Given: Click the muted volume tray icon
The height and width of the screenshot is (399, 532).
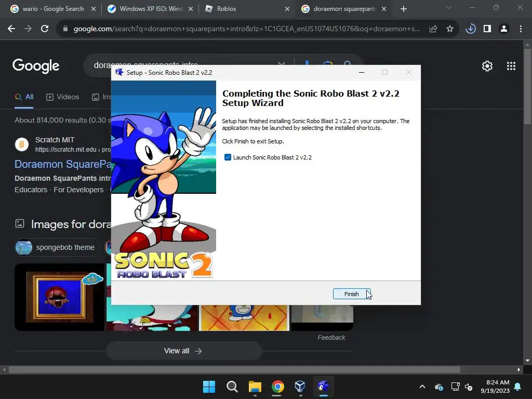Looking at the screenshot, I should click(469, 387).
